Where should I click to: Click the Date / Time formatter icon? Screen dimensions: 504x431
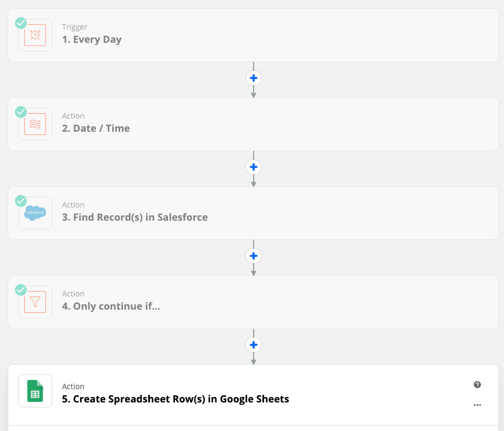tap(35, 124)
